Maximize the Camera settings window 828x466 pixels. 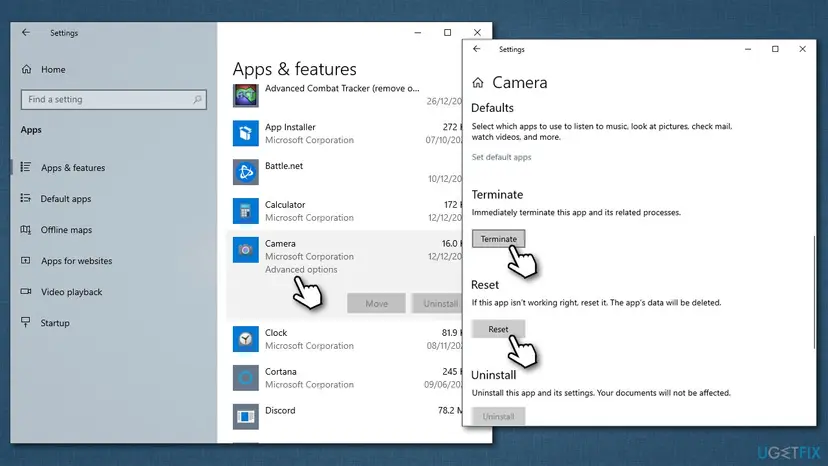775,49
